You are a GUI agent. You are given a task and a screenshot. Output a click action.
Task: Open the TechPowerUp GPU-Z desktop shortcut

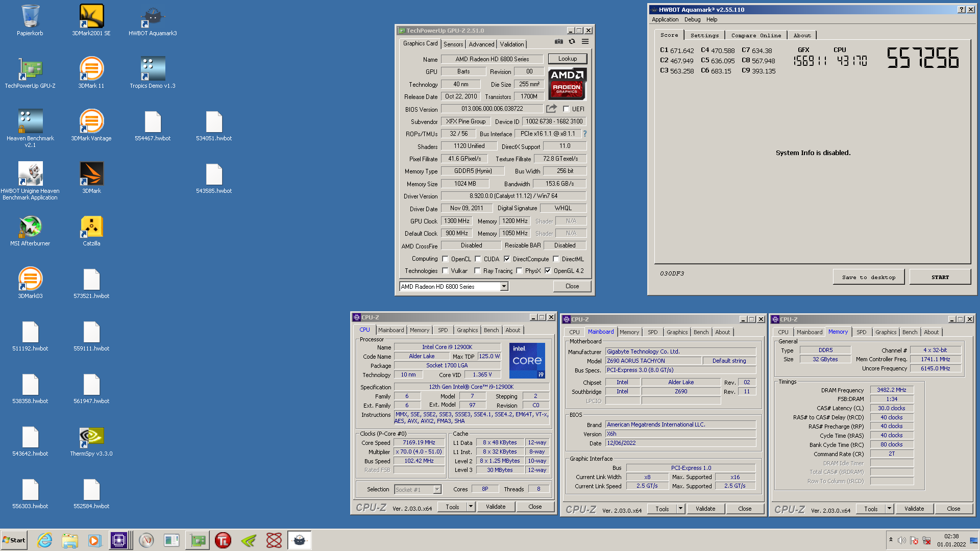click(30, 73)
